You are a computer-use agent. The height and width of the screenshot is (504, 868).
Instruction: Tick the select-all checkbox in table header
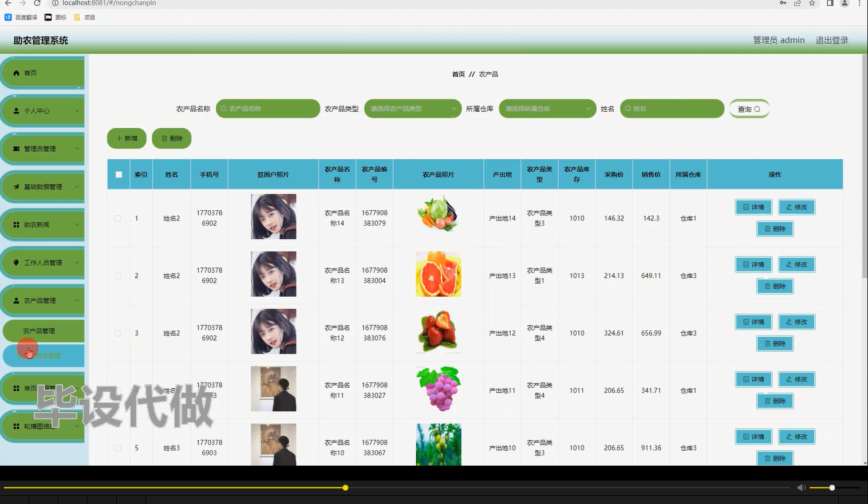pyautogui.click(x=119, y=175)
